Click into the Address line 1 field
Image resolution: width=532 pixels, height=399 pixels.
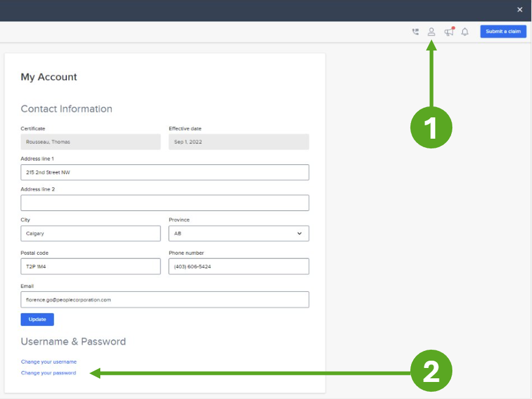pos(164,172)
